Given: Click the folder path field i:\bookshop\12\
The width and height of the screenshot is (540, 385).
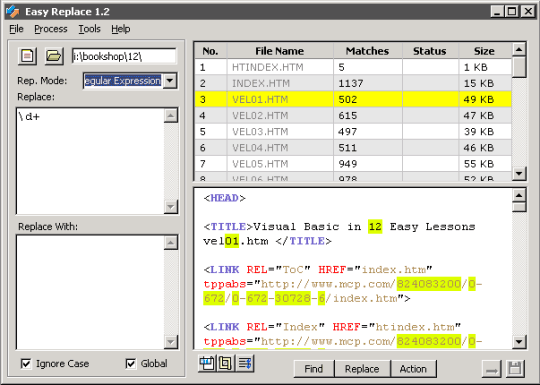Looking at the screenshot, I should pyautogui.click(x=124, y=56).
